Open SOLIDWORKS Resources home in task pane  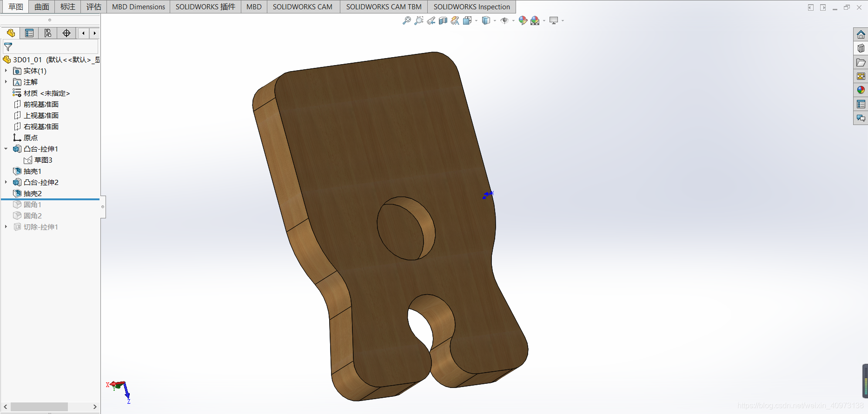click(x=861, y=34)
